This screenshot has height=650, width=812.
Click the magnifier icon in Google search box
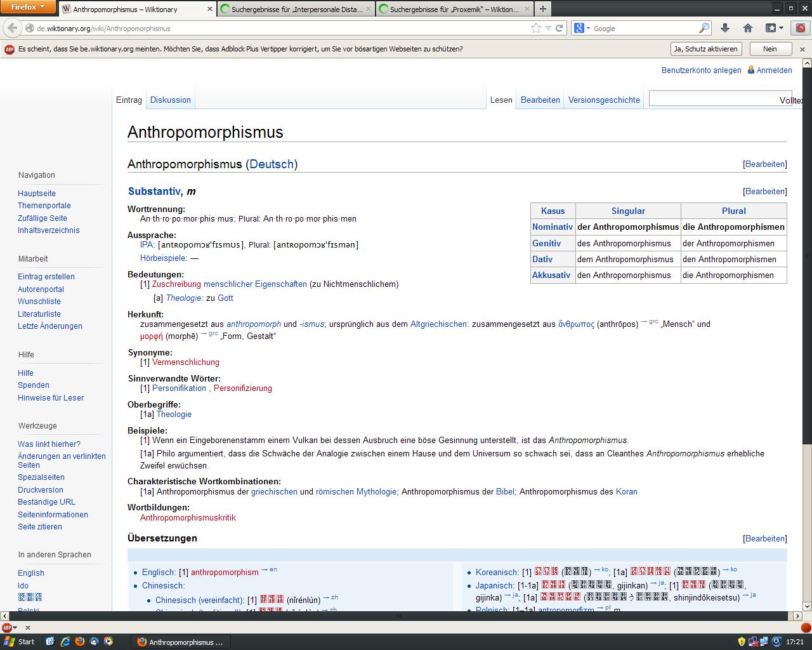pyautogui.click(x=704, y=28)
